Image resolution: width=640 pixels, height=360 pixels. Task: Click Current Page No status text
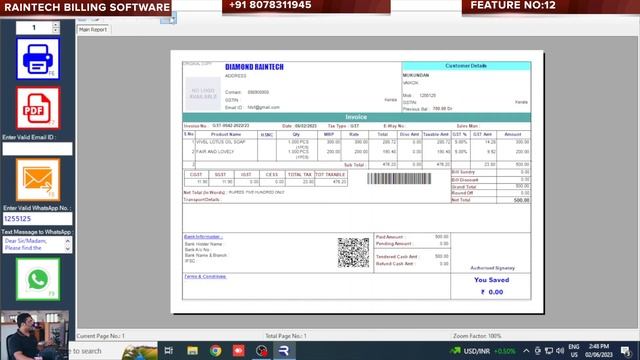[100, 336]
